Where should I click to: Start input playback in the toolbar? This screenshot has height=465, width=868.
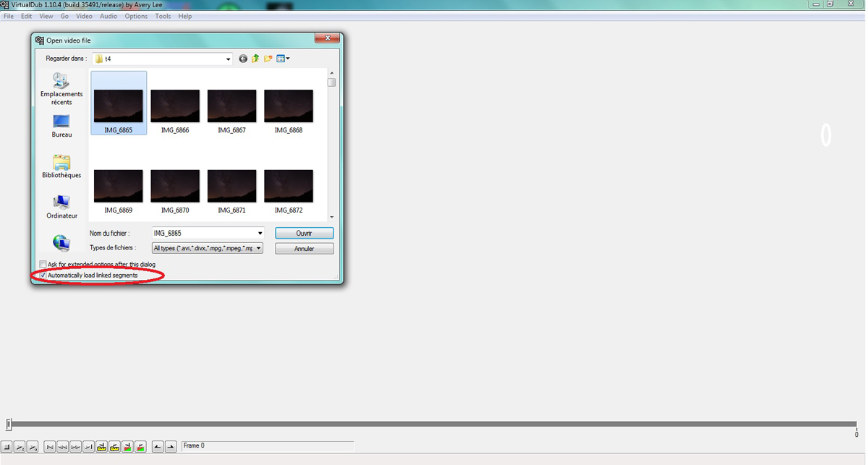point(20,447)
